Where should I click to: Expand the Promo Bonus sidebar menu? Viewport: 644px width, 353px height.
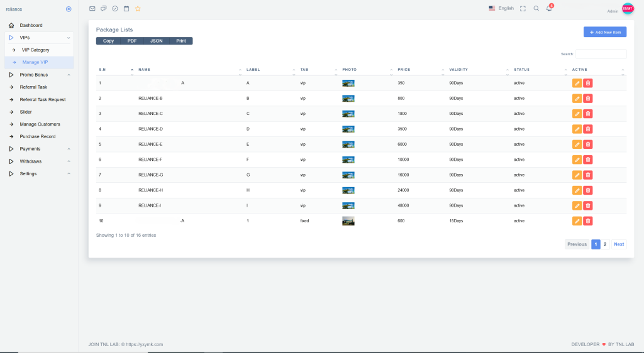point(39,75)
